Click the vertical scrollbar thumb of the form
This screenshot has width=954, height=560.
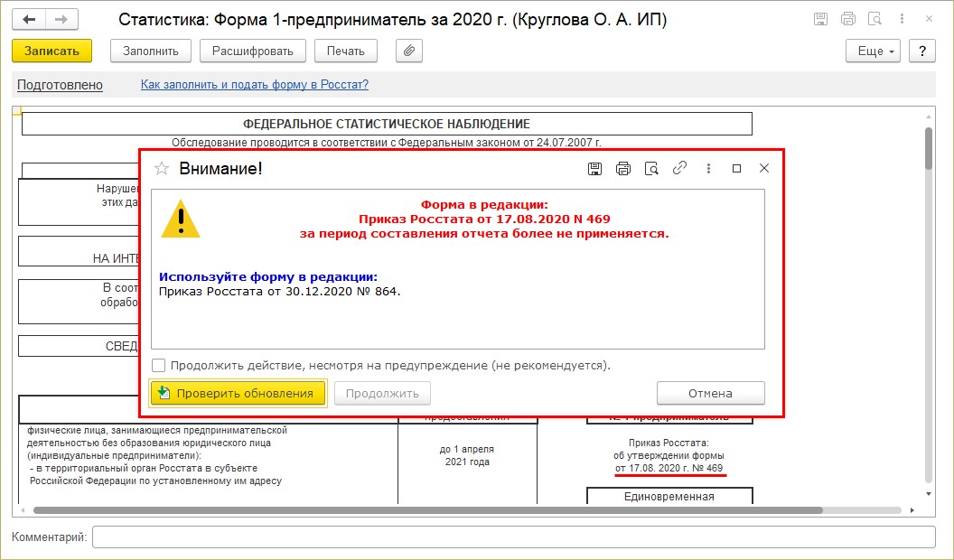tap(929, 148)
